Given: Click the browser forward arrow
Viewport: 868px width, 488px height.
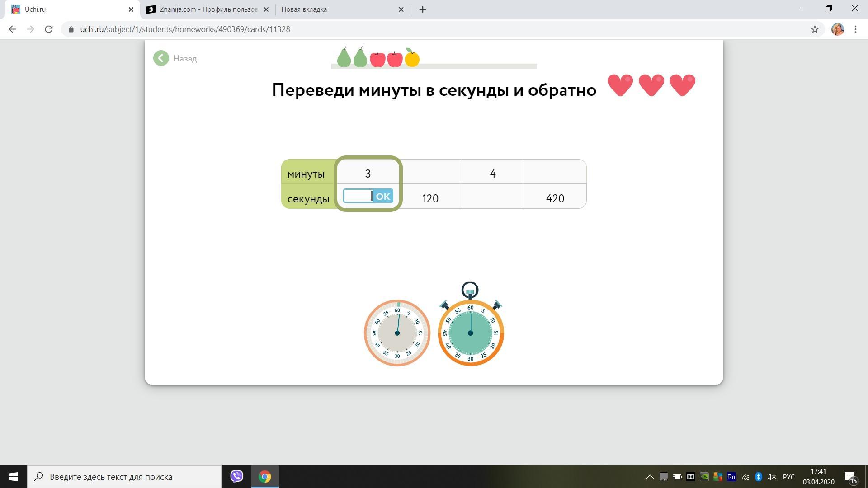Looking at the screenshot, I should point(30,29).
